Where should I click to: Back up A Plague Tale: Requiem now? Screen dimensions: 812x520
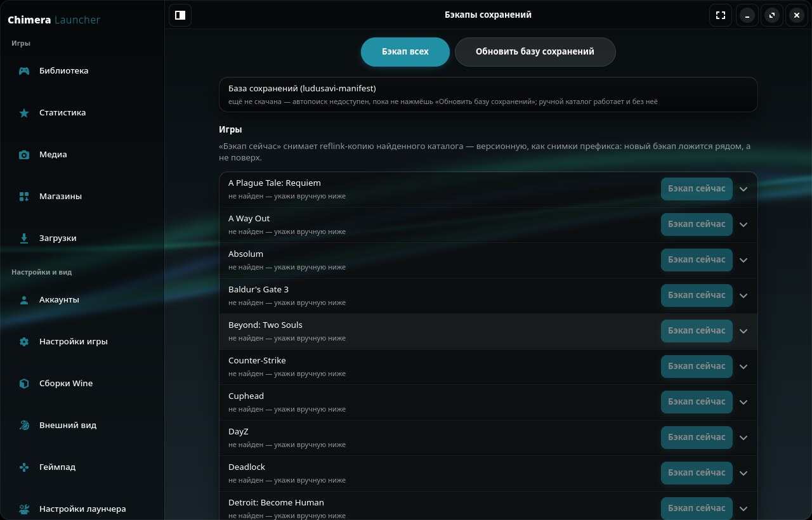697,189
